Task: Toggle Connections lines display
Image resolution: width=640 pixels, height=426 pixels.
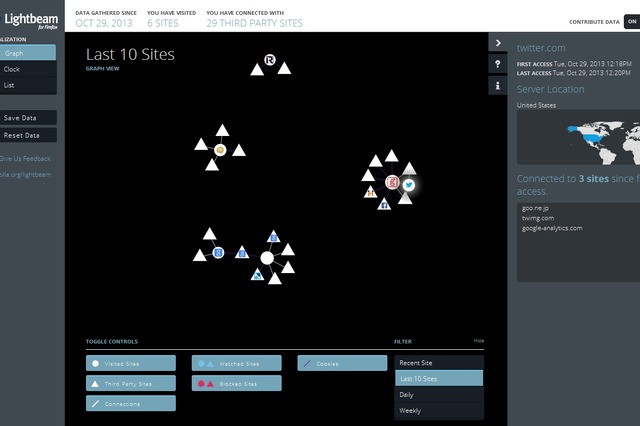Action: [131, 403]
